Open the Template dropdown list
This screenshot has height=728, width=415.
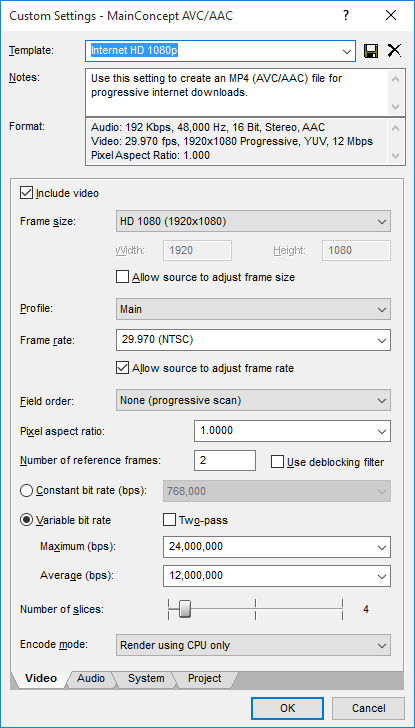pos(346,51)
